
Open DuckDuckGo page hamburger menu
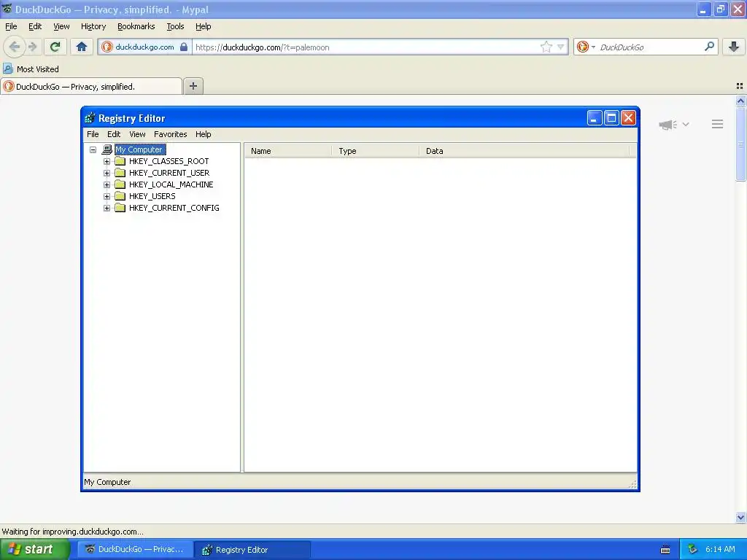718,124
